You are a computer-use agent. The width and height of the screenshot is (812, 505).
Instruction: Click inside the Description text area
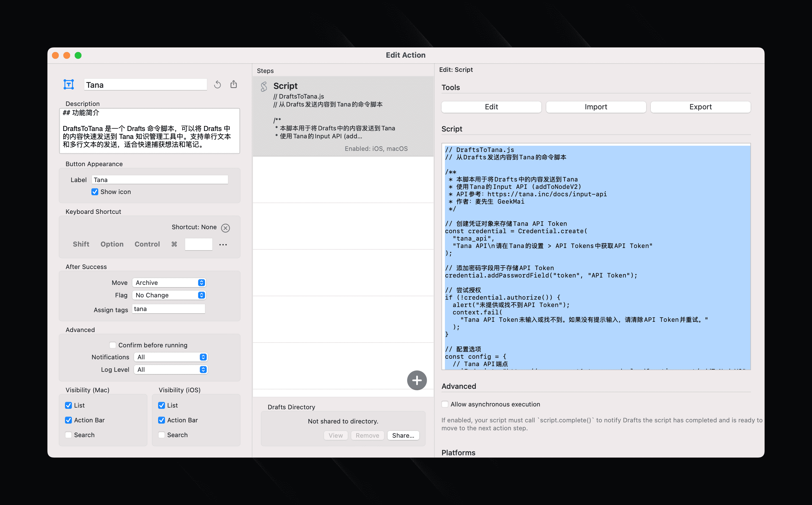click(150, 131)
